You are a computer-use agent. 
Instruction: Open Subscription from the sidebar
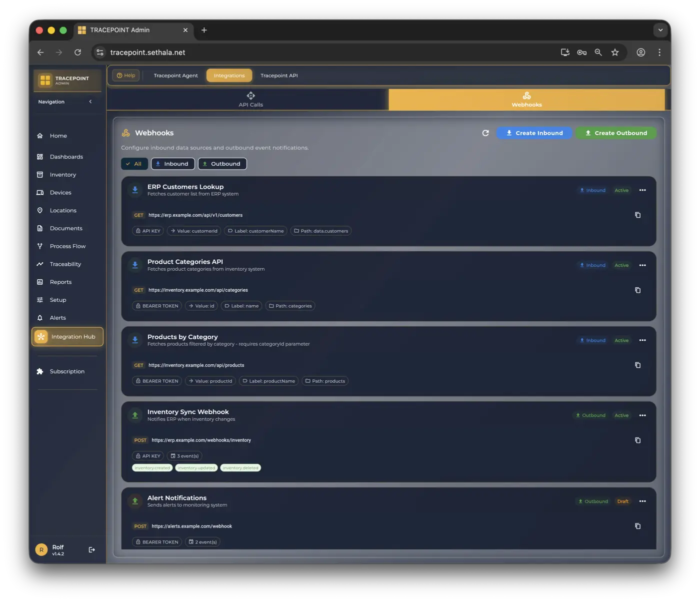tap(66, 371)
